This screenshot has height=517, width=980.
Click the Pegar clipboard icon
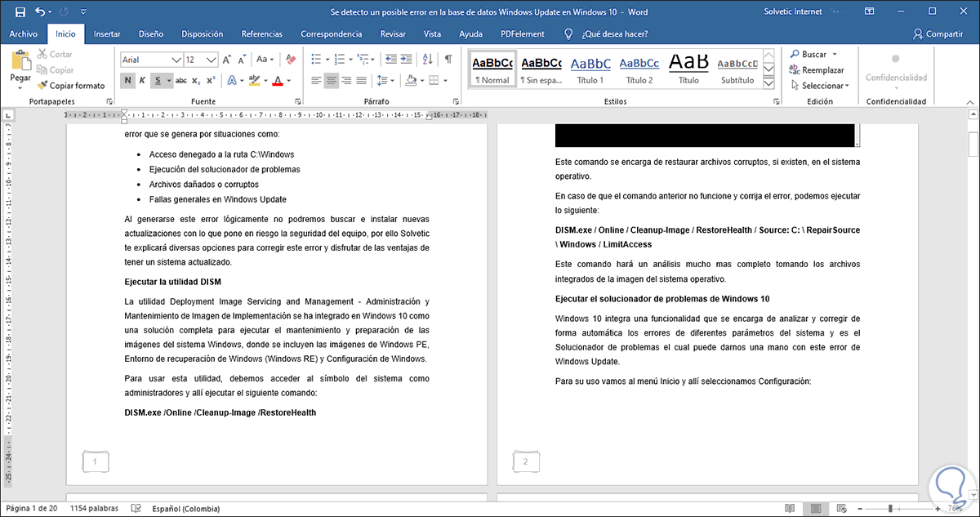[x=20, y=60]
